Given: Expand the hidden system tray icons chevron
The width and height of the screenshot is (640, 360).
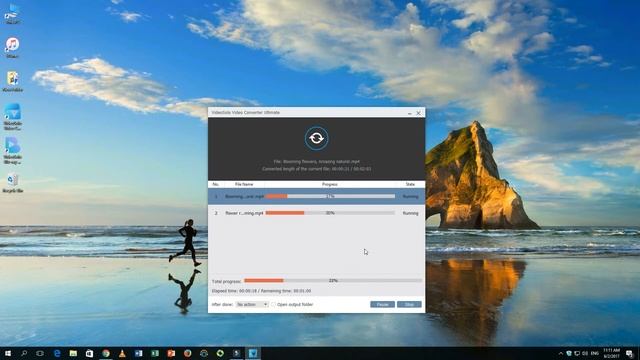Looking at the screenshot, I should 561,353.
